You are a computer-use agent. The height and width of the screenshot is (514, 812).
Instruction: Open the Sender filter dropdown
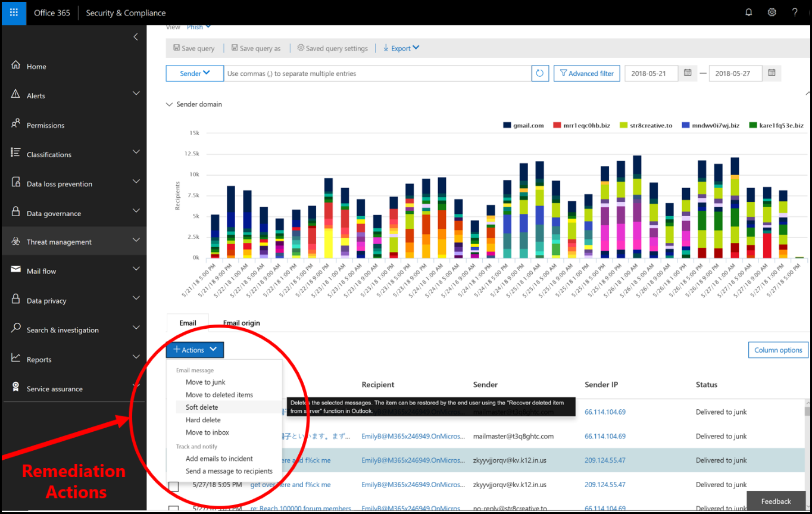click(x=195, y=73)
